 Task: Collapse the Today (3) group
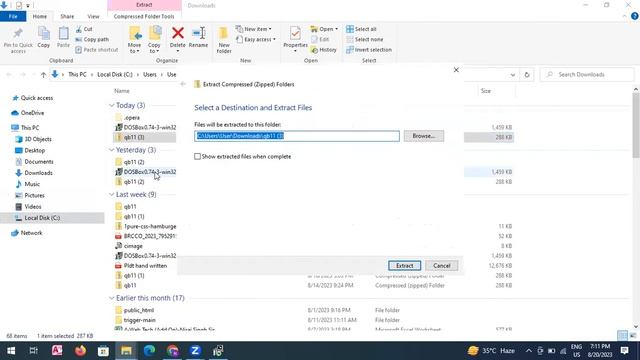tap(111, 105)
